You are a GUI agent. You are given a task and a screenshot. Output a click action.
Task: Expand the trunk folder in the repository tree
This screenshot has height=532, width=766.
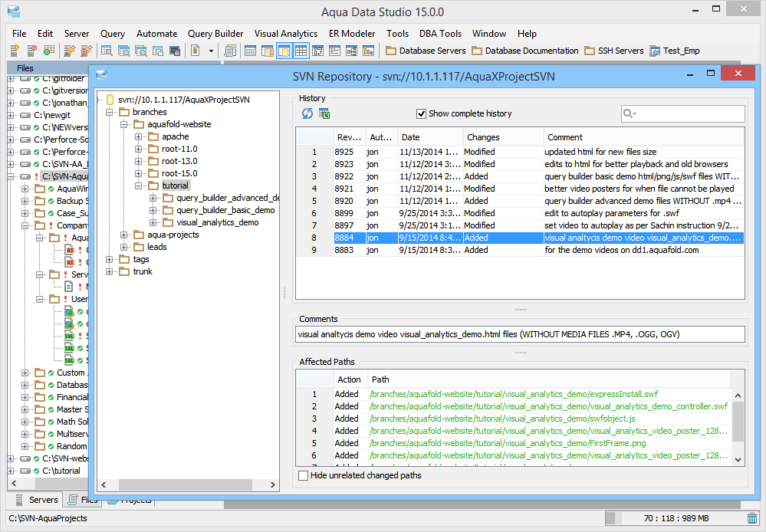pos(110,271)
